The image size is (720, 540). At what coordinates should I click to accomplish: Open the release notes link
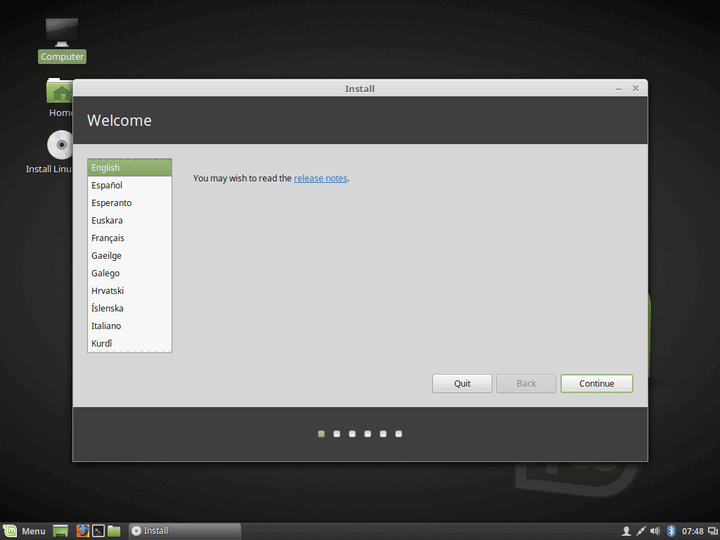[x=320, y=178]
